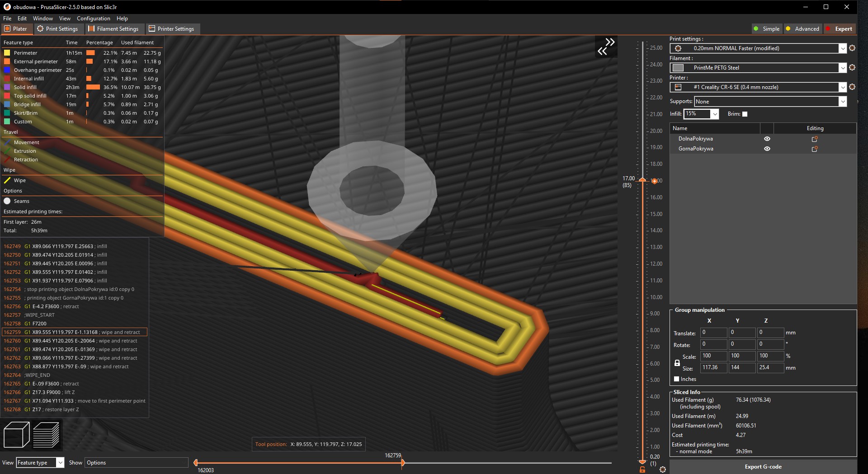
Task: Click horizontal move slider thumb at 162759
Action: (x=402, y=463)
